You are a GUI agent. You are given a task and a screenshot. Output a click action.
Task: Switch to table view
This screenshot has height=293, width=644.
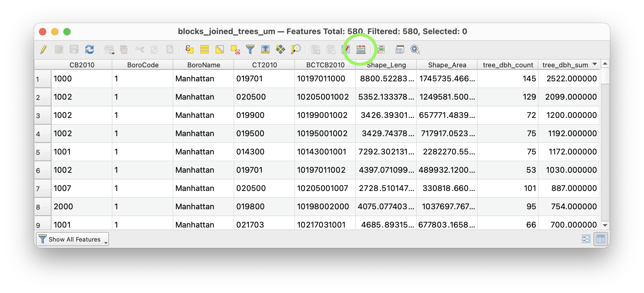(600, 239)
